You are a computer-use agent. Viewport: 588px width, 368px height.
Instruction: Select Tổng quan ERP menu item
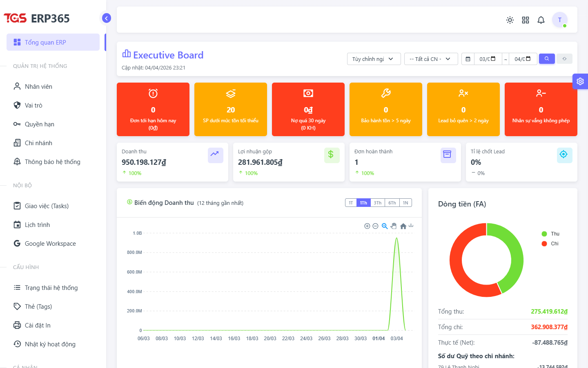pyautogui.click(x=53, y=42)
